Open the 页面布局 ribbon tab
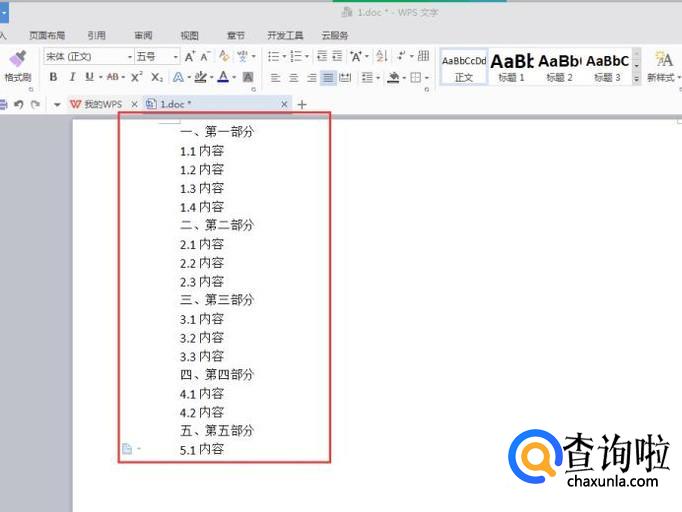The height and width of the screenshot is (512, 682). pos(47,35)
